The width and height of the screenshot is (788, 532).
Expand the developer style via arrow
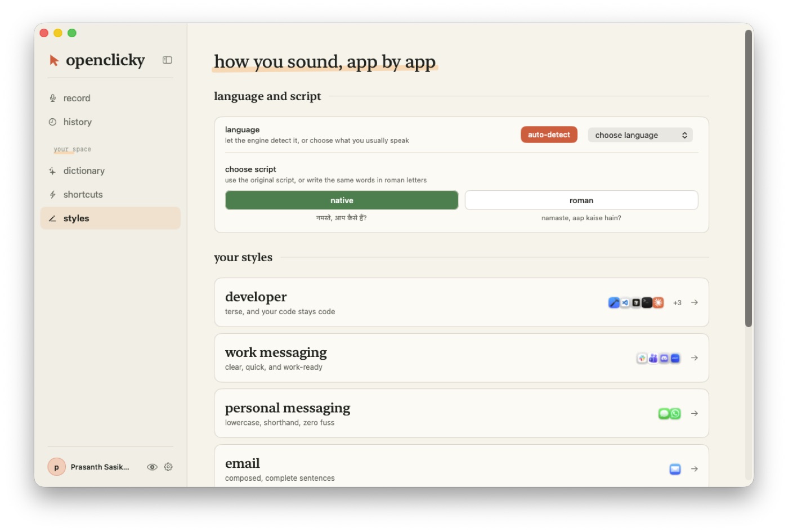695,302
